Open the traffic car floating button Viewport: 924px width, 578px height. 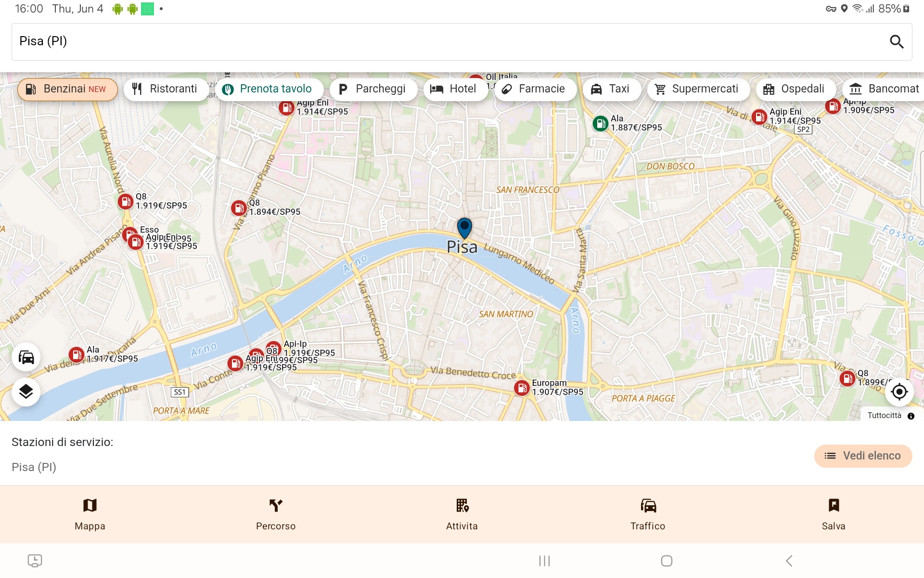(x=26, y=357)
